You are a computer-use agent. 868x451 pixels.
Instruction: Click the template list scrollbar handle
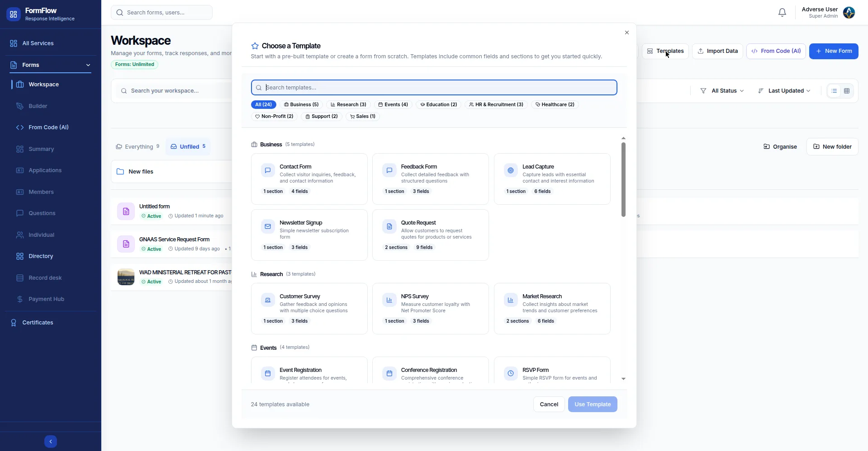[623, 180]
